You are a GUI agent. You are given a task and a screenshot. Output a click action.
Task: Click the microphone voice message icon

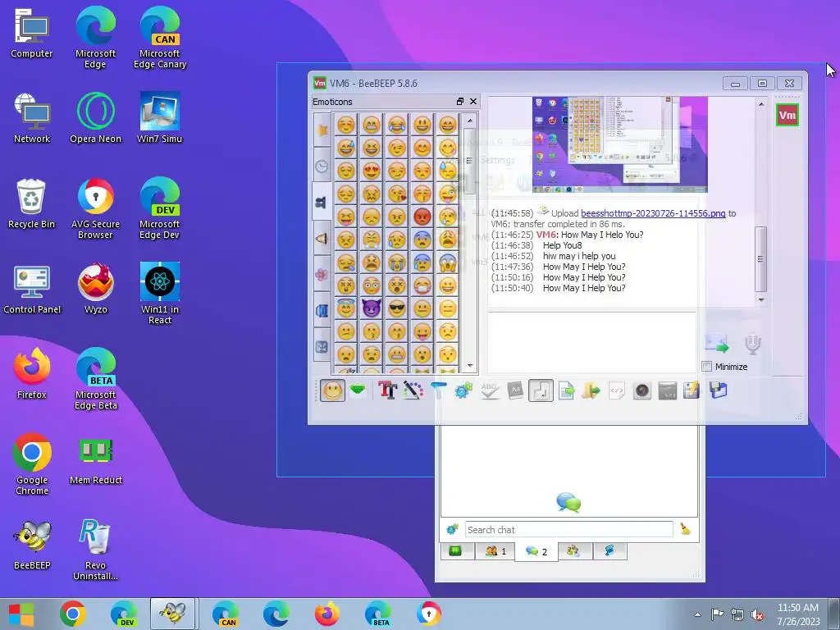[x=753, y=344]
